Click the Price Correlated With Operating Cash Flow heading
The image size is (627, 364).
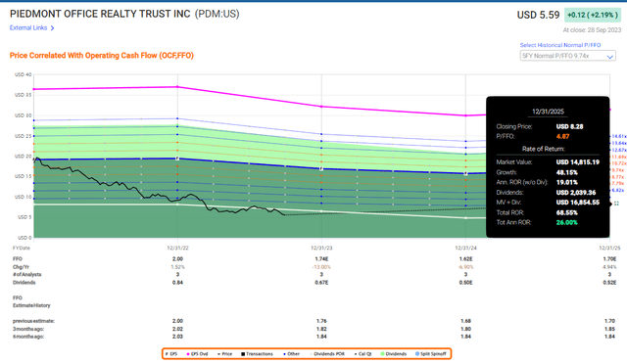click(102, 56)
